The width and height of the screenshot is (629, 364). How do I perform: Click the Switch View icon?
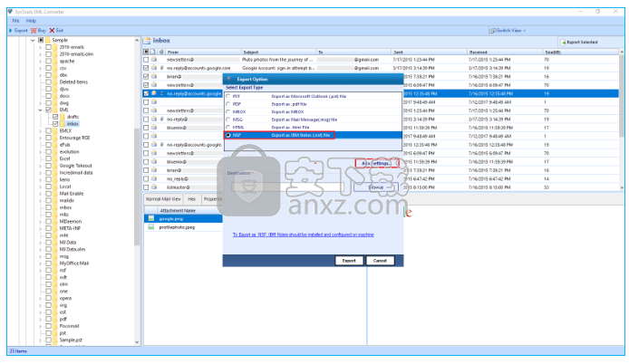pyautogui.click(x=493, y=31)
